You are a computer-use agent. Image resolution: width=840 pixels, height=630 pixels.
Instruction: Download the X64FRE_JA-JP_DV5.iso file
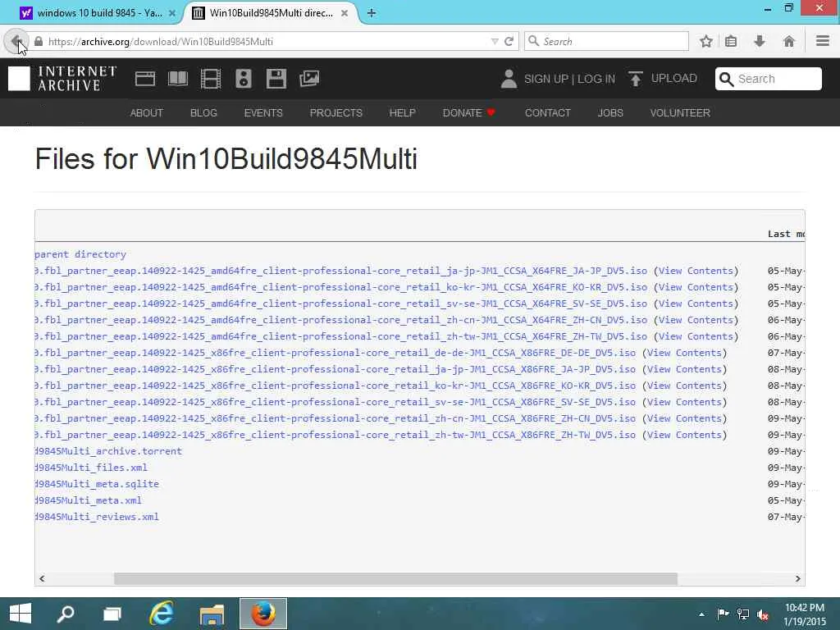coord(340,271)
